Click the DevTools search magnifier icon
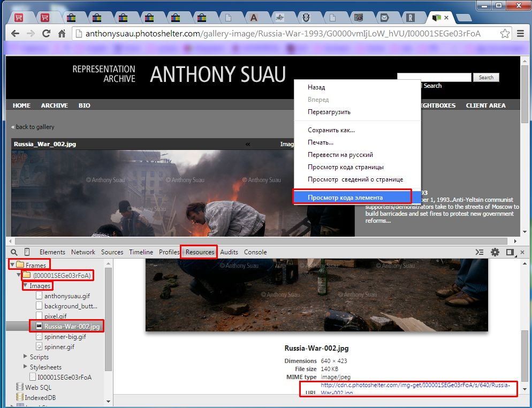The height and width of the screenshot is (408, 532). [x=14, y=252]
